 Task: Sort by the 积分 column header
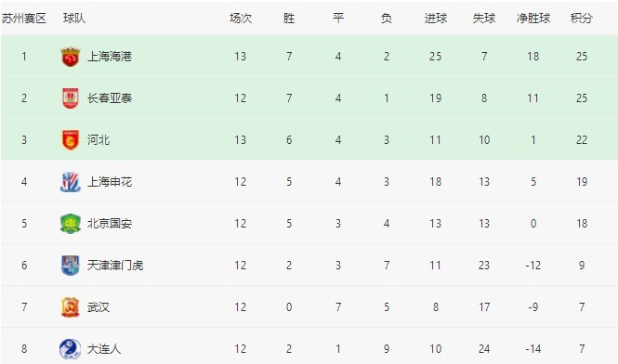coord(582,19)
